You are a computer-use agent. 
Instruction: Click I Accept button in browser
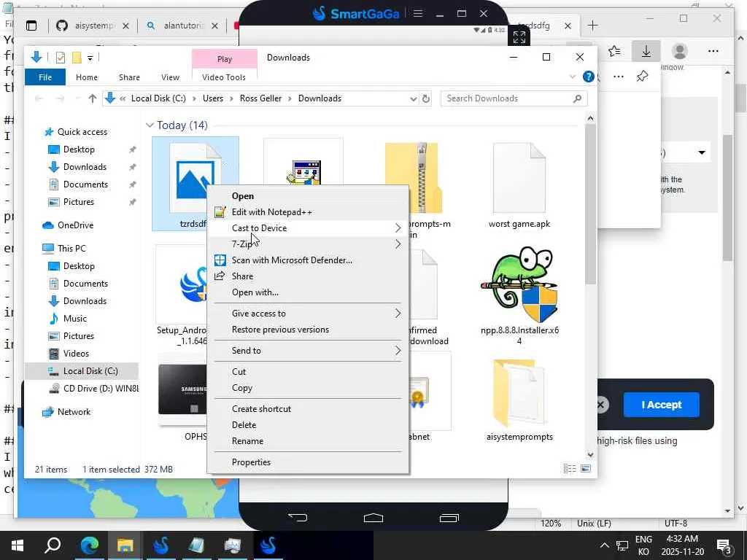[661, 405]
